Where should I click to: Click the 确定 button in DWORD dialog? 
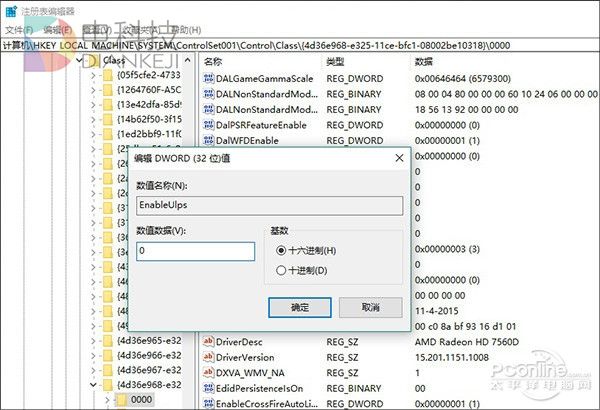click(x=300, y=307)
